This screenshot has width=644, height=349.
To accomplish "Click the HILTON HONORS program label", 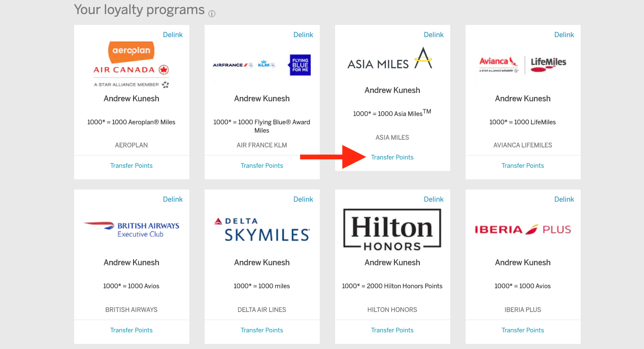I will (x=392, y=310).
